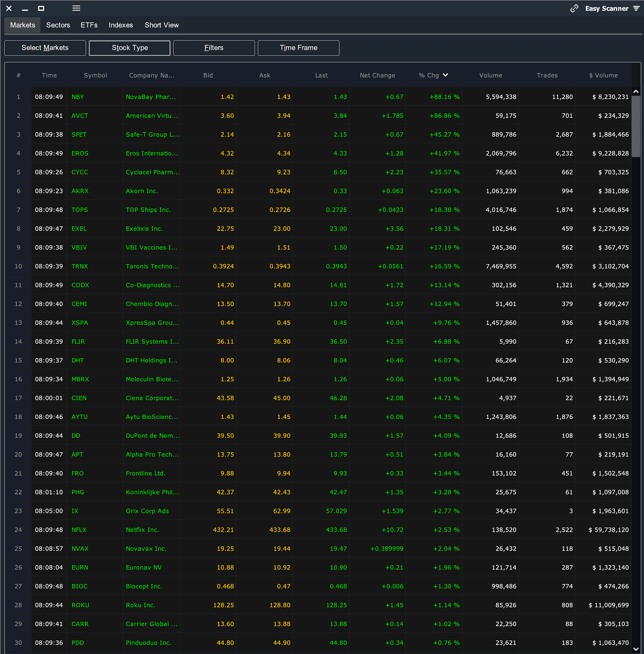Click the Easy Scanner title label
This screenshot has width=644, height=654.
(606, 9)
